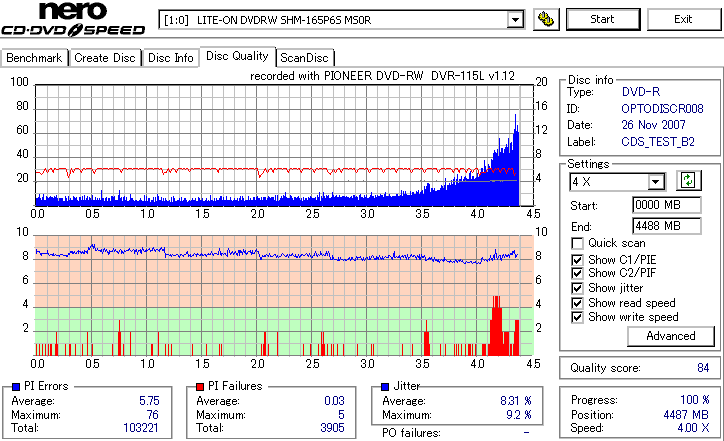
Task: Click Jitter average 8.31 % value
Action: point(516,401)
